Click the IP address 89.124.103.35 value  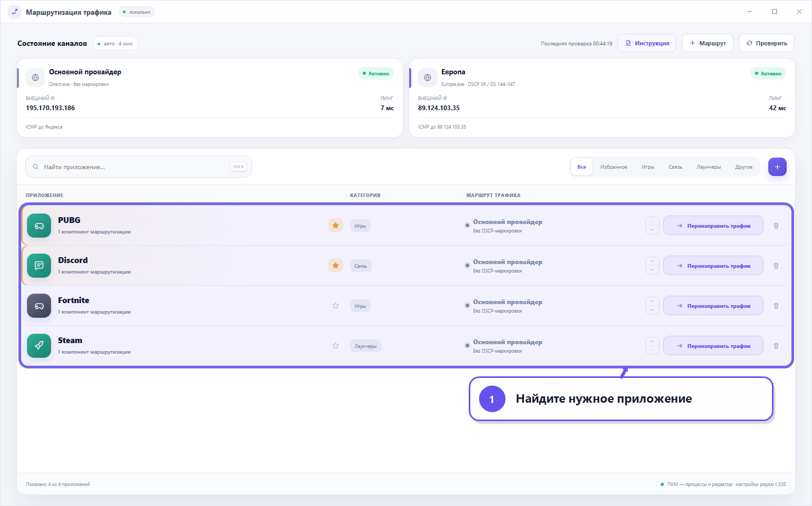[x=439, y=108]
